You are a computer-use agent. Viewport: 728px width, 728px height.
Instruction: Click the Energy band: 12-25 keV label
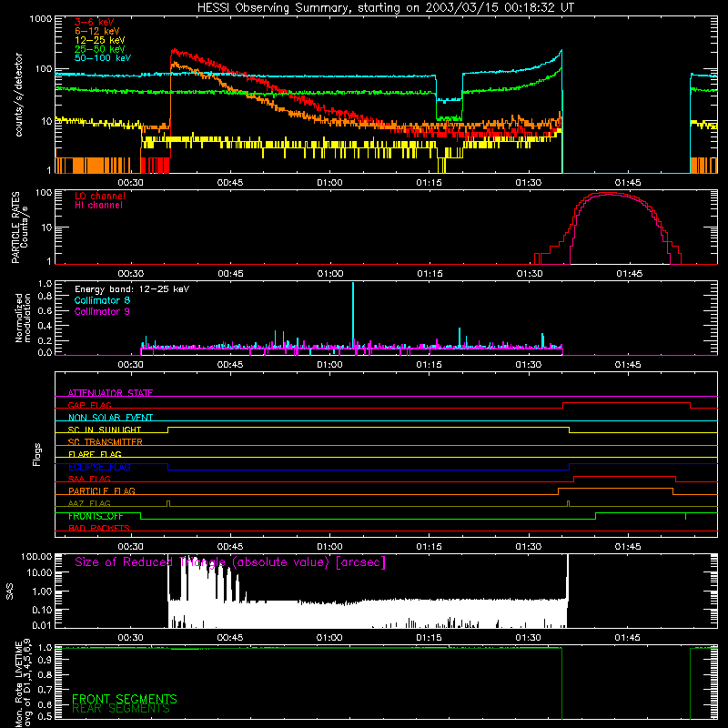(x=132, y=289)
